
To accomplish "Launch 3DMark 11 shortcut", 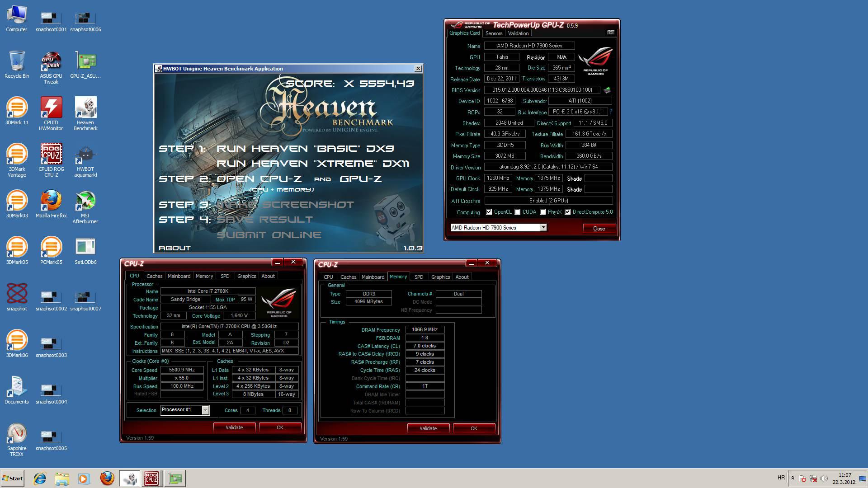I will pyautogui.click(x=17, y=112).
